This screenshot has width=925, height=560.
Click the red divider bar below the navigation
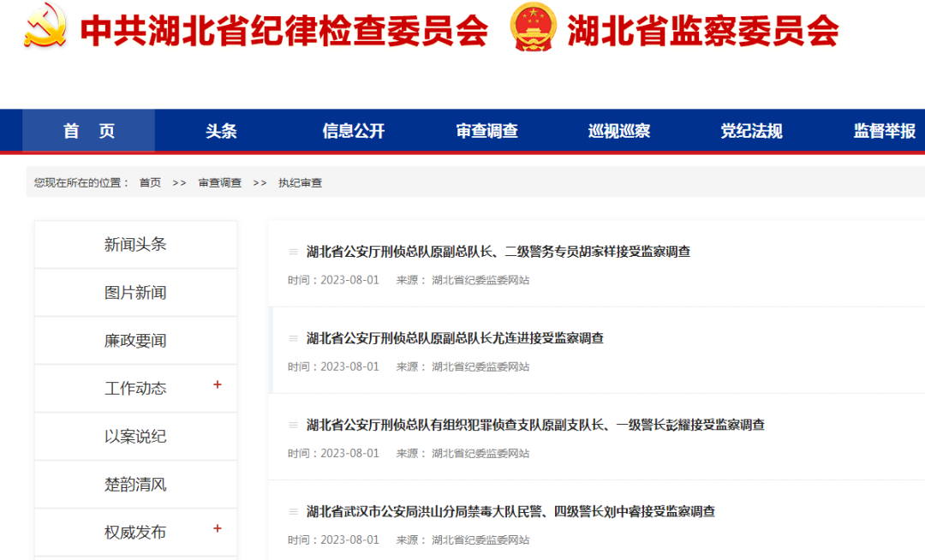462,152
